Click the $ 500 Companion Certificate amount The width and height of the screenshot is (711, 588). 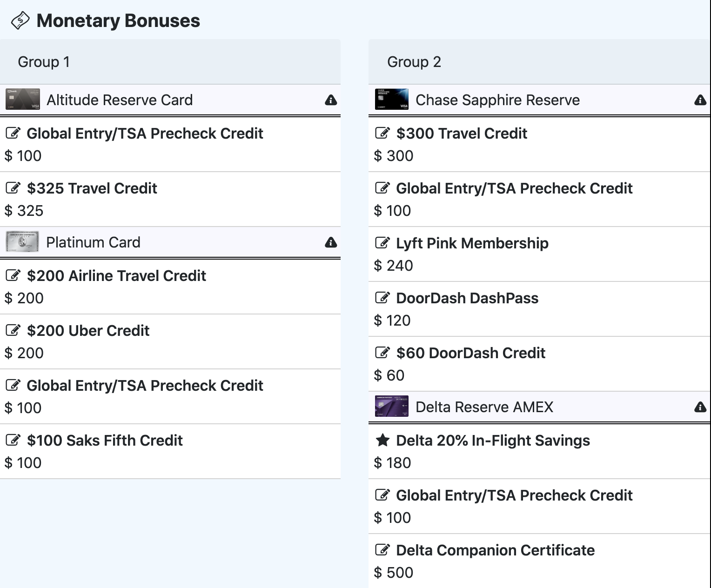click(x=394, y=573)
